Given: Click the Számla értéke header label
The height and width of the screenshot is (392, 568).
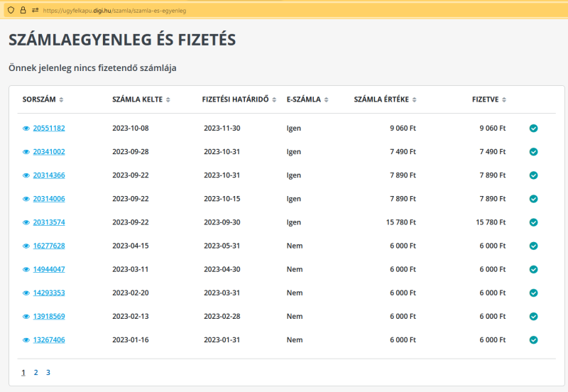Looking at the screenshot, I should 381,99.
